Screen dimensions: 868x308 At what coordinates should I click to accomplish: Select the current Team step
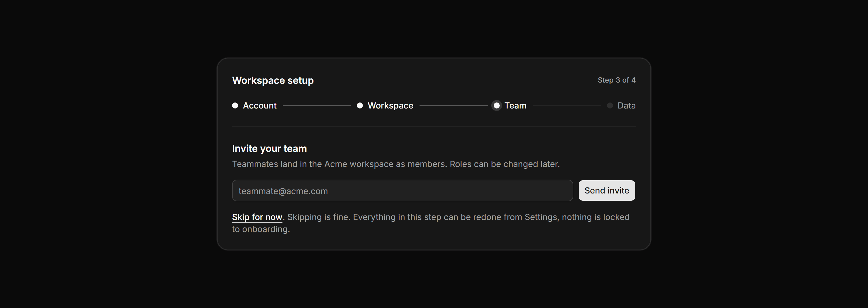click(x=509, y=105)
